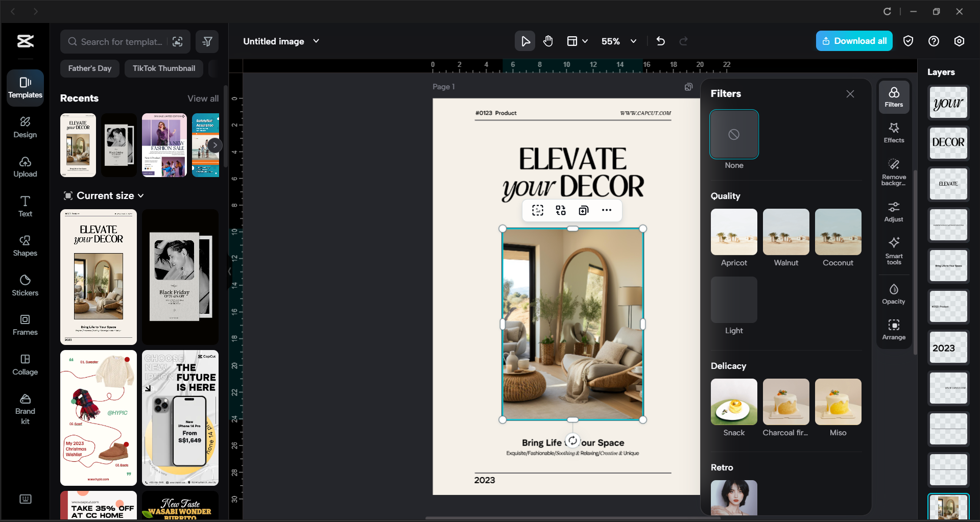Open the Adjust panel
Screen dimensions: 980x522
click(893, 211)
